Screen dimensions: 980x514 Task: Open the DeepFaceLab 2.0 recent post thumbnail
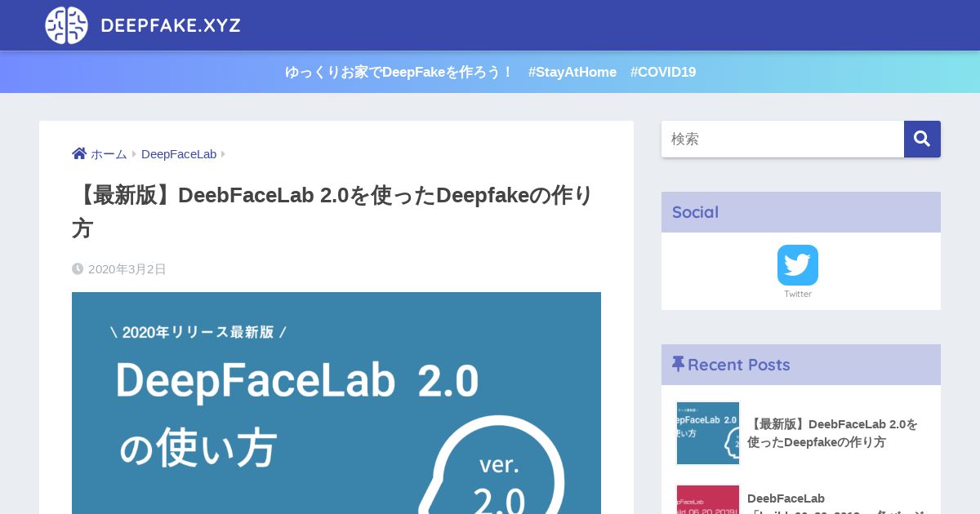(708, 433)
